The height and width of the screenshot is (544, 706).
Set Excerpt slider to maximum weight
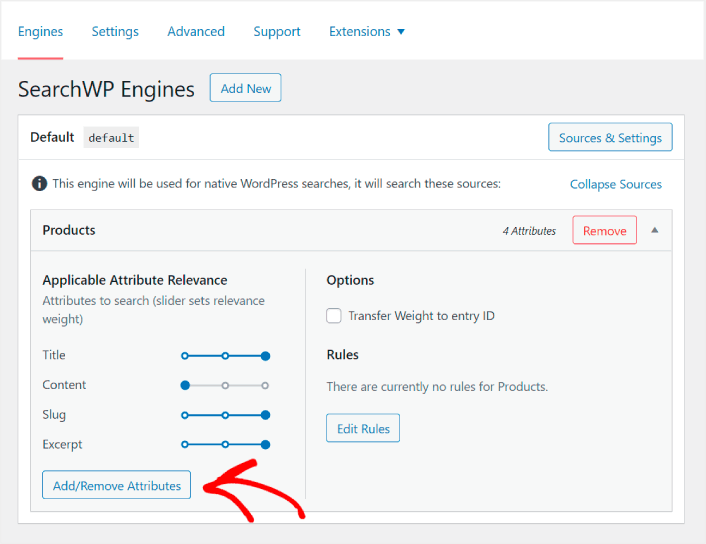(x=266, y=445)
